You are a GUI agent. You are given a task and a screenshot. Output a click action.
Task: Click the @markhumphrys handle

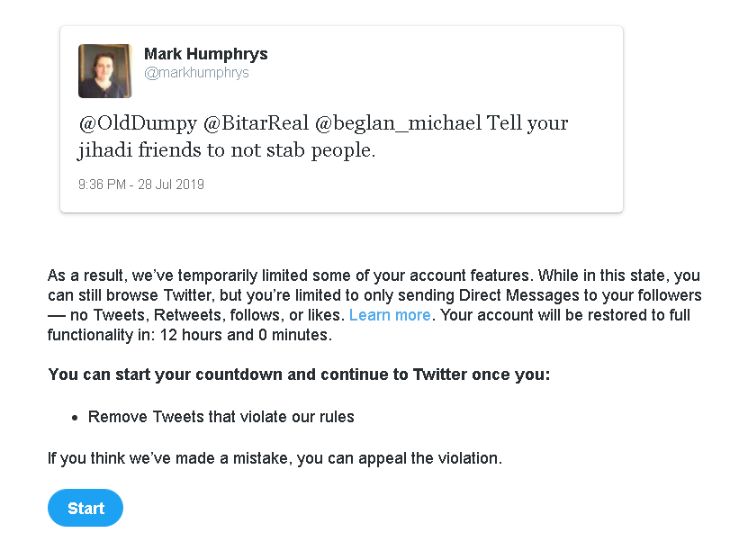pyautogui.click(x=196, y=73)
